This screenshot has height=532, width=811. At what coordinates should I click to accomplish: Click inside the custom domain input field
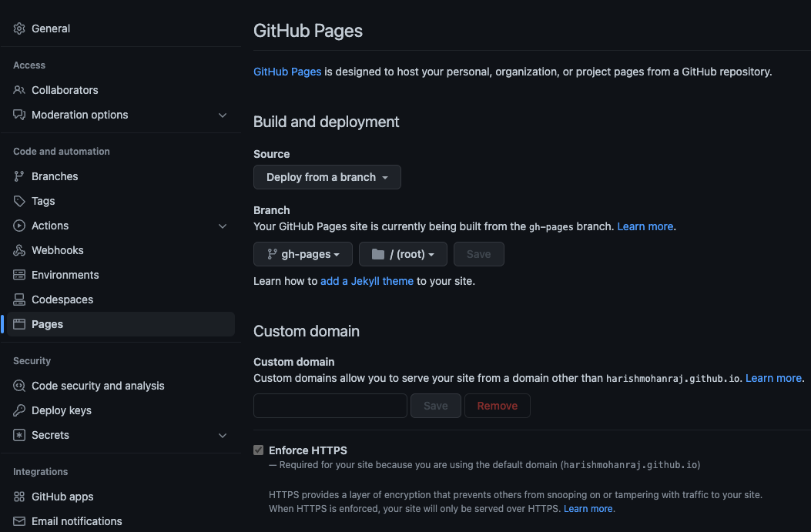tap(330, 405)
